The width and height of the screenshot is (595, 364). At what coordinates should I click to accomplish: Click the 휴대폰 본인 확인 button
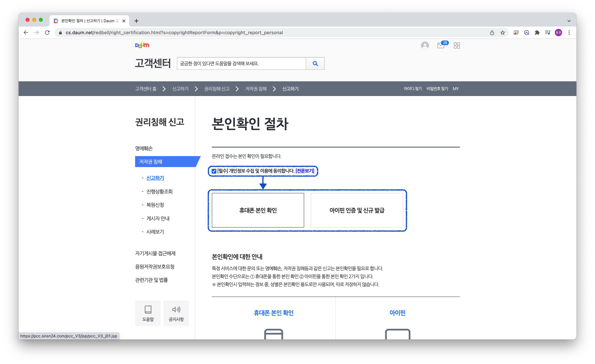point(258,210)
